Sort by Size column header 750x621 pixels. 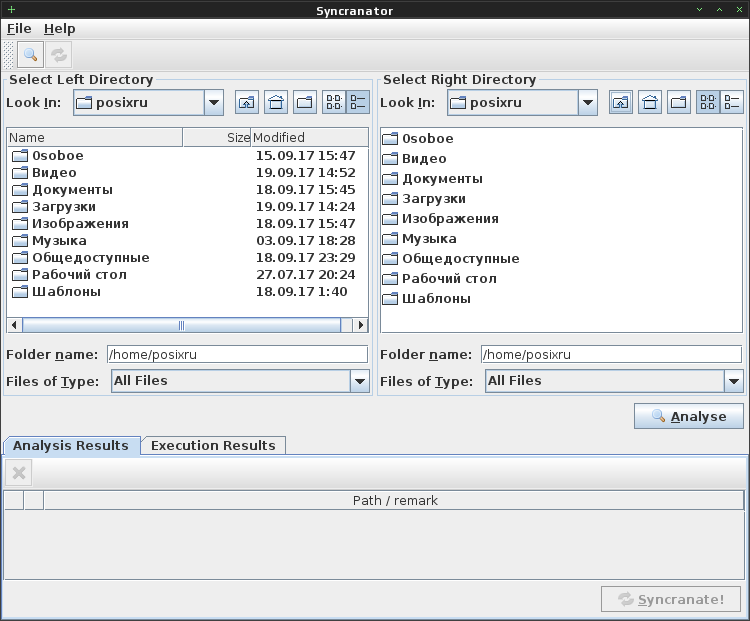pos(217,138)
